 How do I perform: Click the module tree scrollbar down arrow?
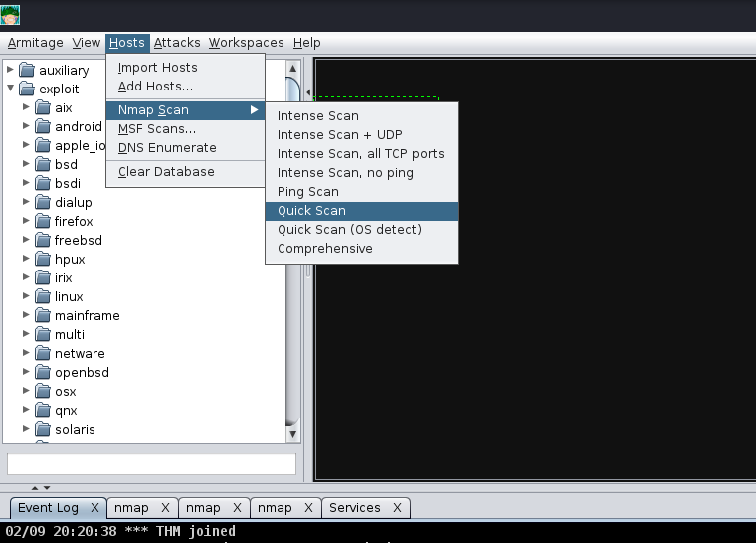point(292,434)
